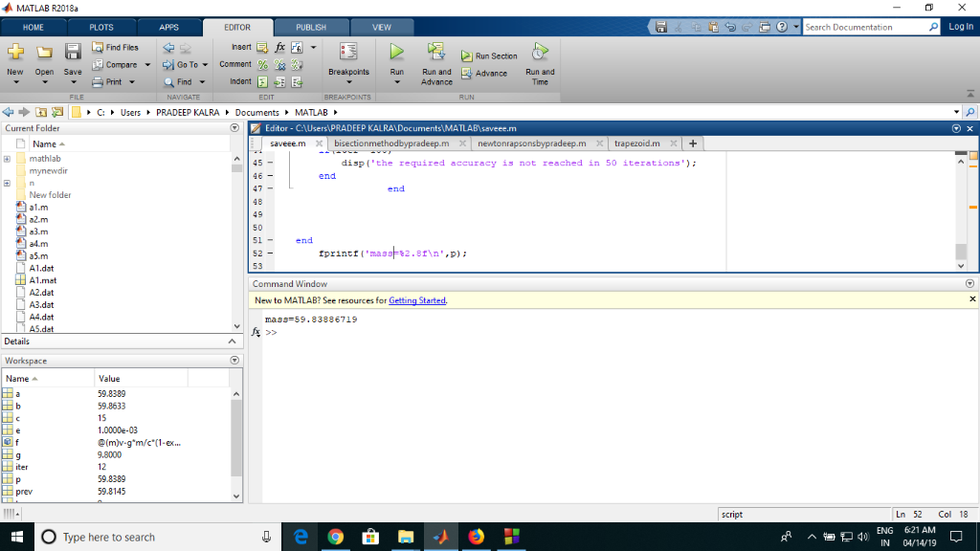980x551 pixels.
Task: Toggle breakpoint on line 45 gutter
Action: (270, 164)
